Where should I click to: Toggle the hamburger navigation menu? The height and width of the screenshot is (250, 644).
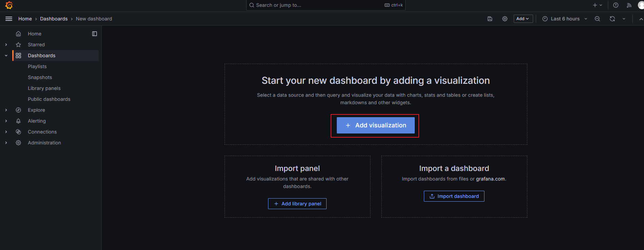tap(9, 19)
